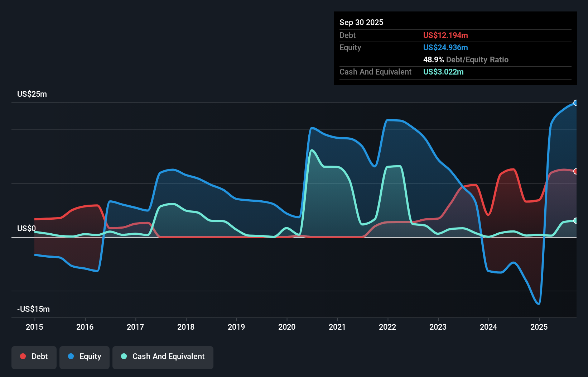The height and width of the screenshot is (377, 588).
Task: Select the Cash series endpoint marker
Action: [576, 221]
